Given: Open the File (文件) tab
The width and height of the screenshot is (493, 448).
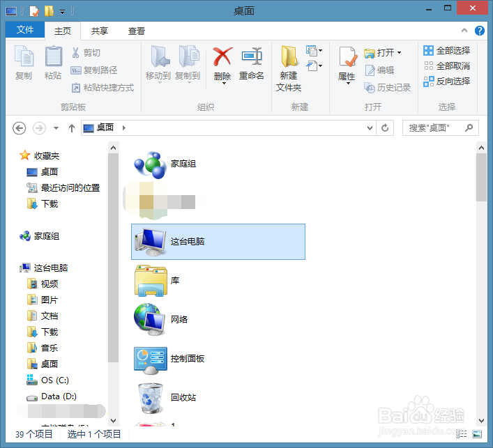Looking at the screenshot, I should (25, 29).
